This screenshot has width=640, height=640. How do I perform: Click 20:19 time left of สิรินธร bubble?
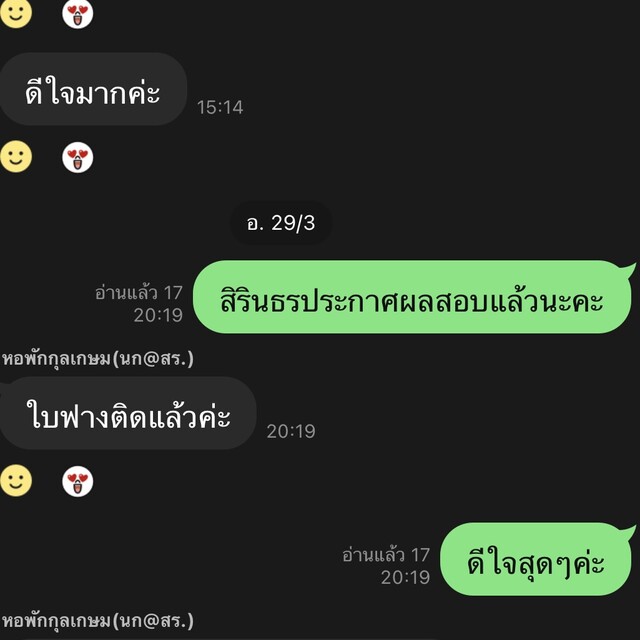tap(158, 315)
